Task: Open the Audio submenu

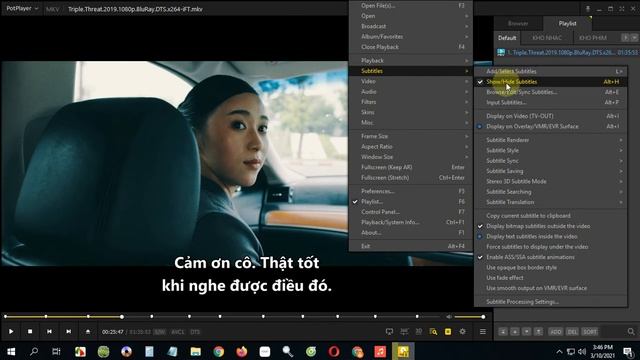Action: tap(411, 91)
